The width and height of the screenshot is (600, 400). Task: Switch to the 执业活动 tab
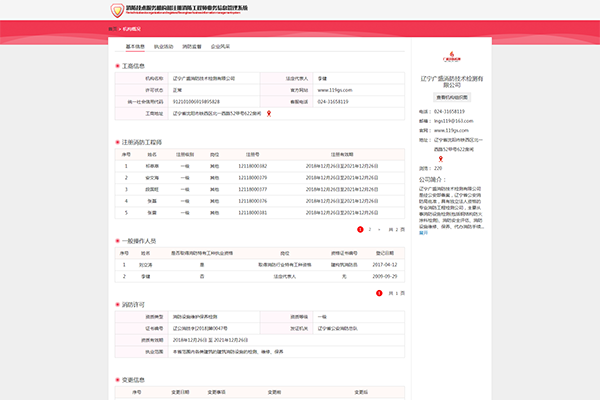pyautogui.click(x=163, y=46)
